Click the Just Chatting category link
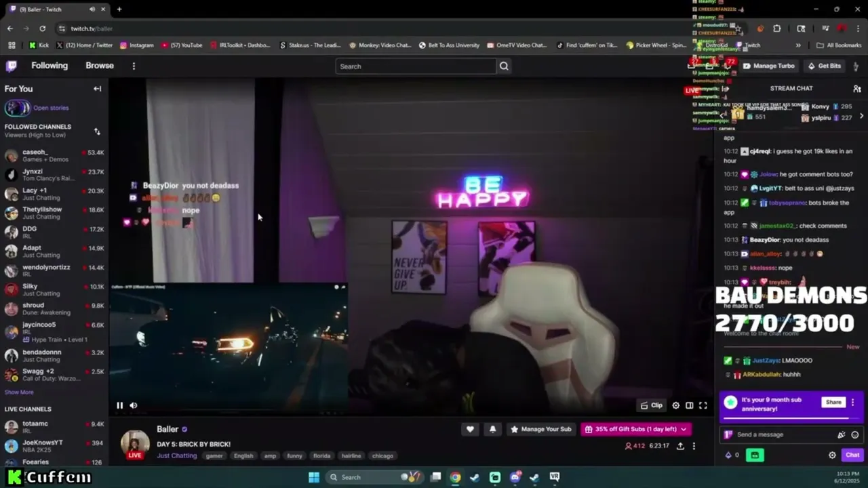The image size is (868, 488). [176, 455]
